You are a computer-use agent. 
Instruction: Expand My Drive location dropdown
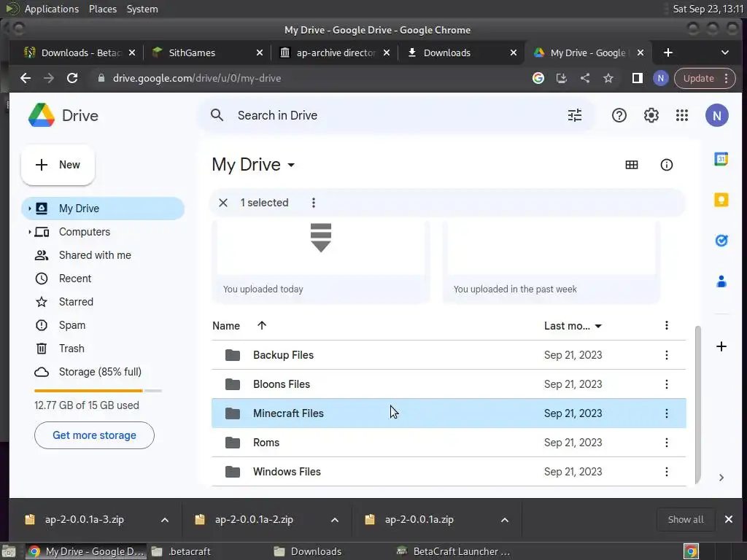point(290,166)
